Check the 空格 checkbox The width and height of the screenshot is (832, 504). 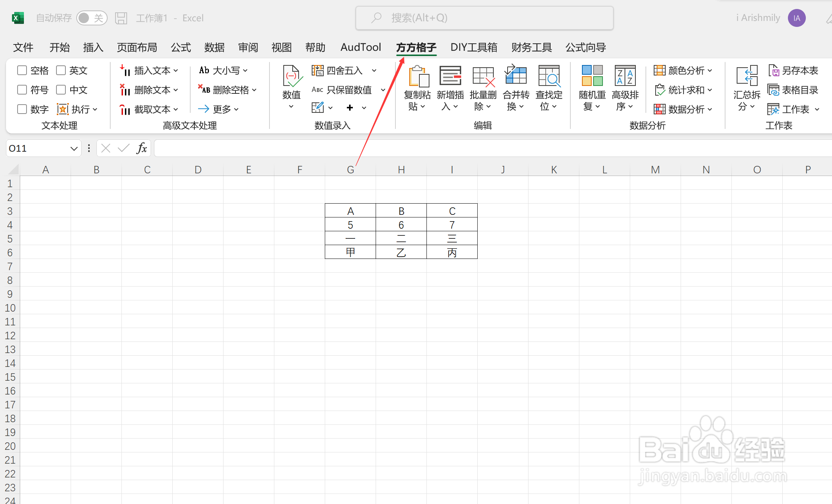tap(22, 70)
